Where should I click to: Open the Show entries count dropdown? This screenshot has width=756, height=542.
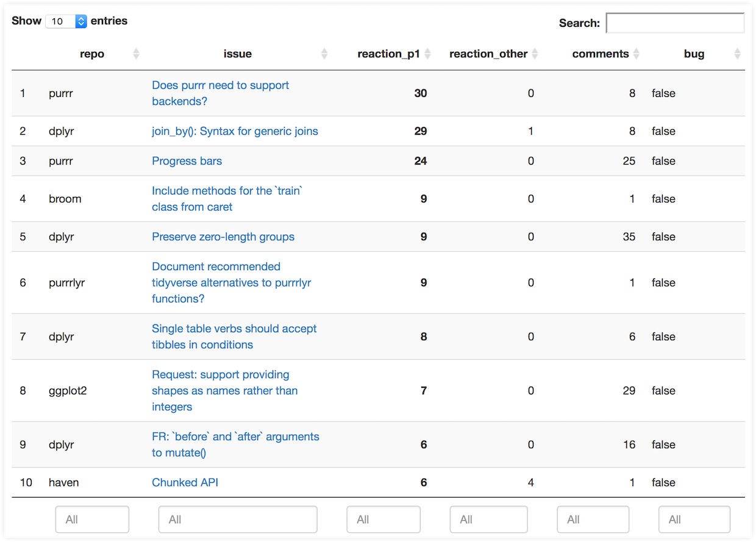(x=66, y=21)
